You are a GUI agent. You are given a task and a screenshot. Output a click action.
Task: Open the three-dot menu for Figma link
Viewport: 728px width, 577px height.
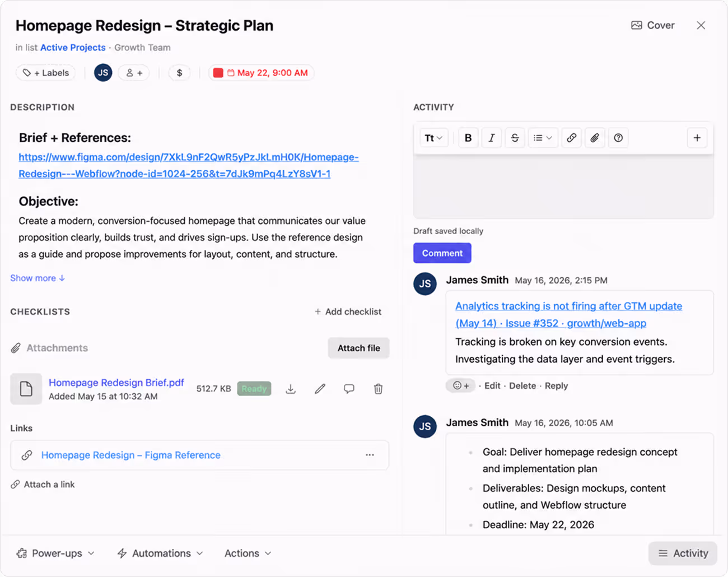(370, 455)
